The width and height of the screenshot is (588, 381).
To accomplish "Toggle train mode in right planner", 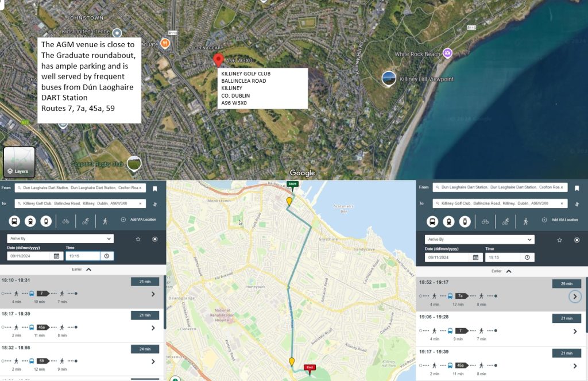I will click(448, 222).
